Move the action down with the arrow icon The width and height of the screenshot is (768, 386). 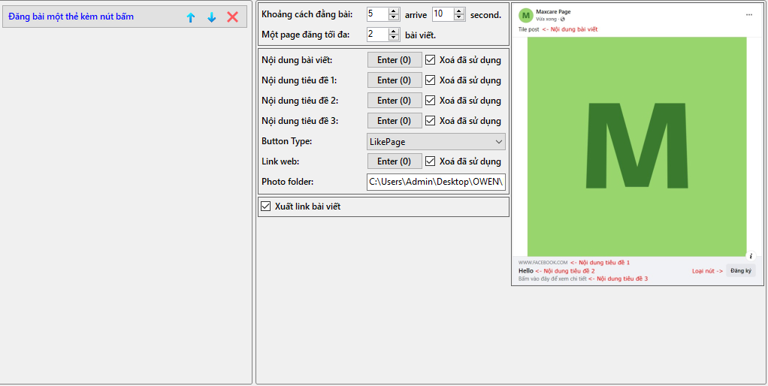(x=212, y=18)
